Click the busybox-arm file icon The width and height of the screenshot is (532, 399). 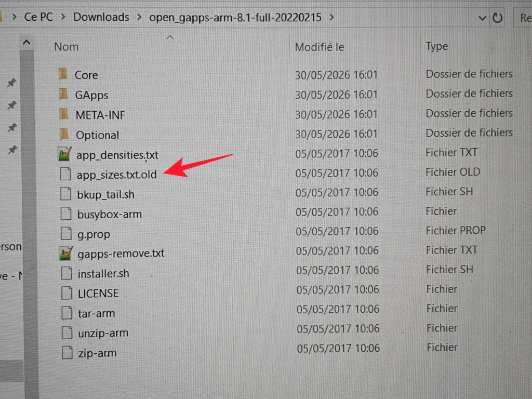[66, 214]
